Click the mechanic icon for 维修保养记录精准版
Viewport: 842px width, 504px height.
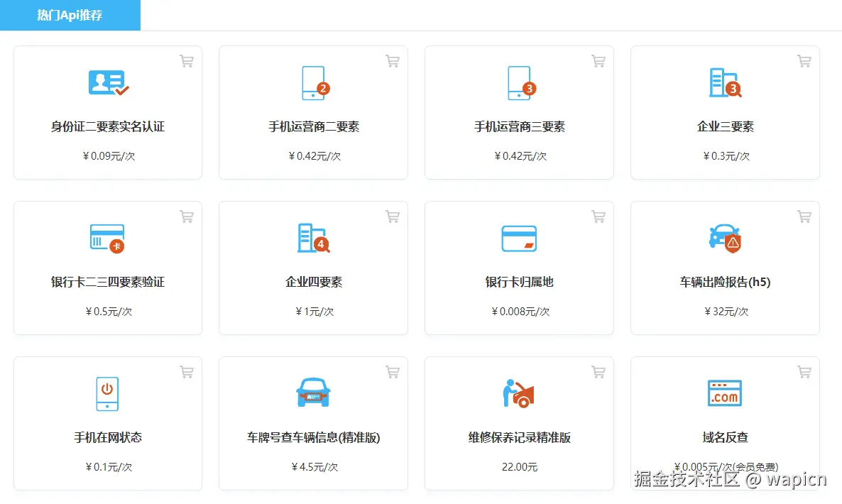pyautogui.click(x=518, y=393)
